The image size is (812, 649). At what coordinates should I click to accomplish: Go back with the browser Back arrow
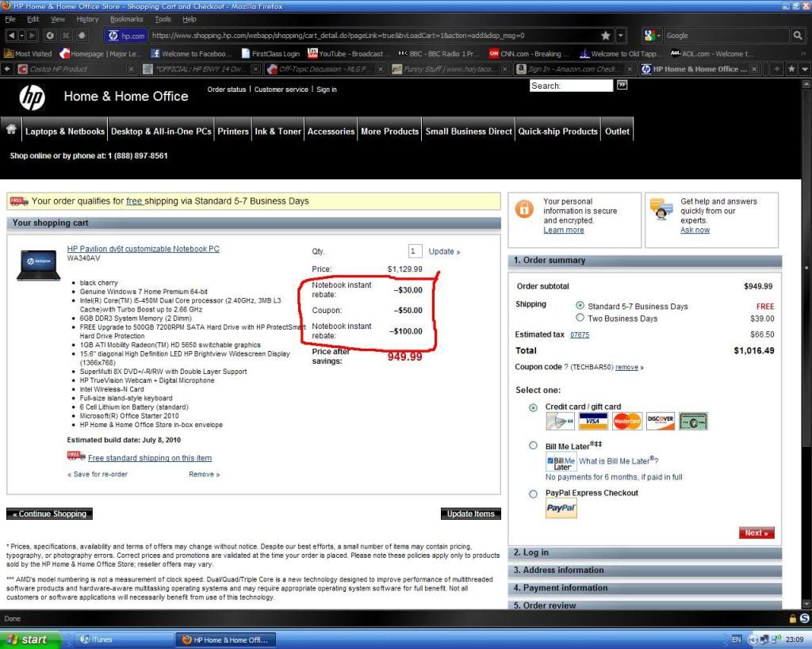(10, 35)
